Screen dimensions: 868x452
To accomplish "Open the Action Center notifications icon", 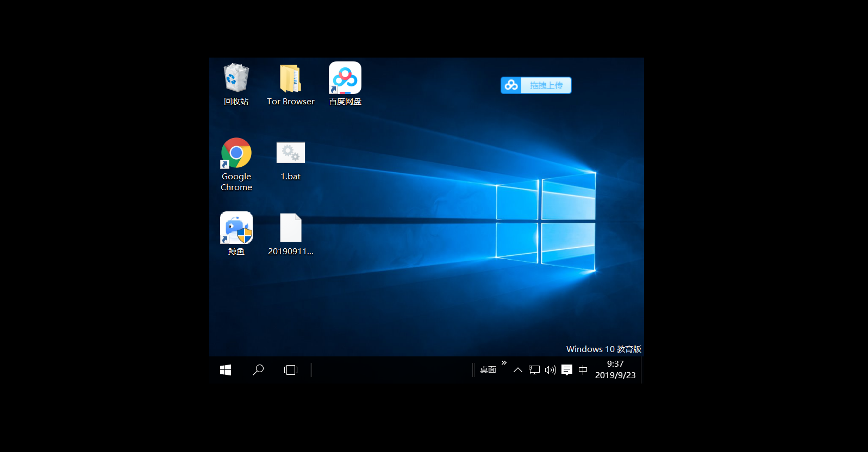I will coord(567,370).
